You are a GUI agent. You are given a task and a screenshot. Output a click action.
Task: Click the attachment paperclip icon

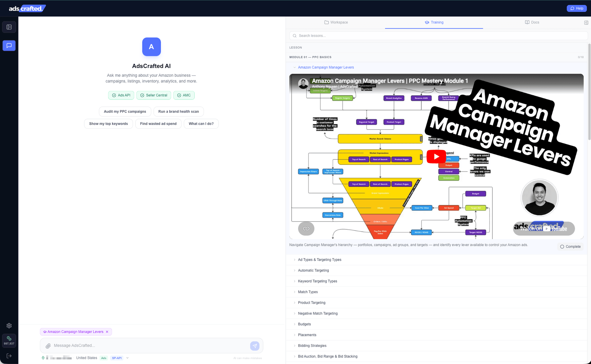[x=48, y=346]
